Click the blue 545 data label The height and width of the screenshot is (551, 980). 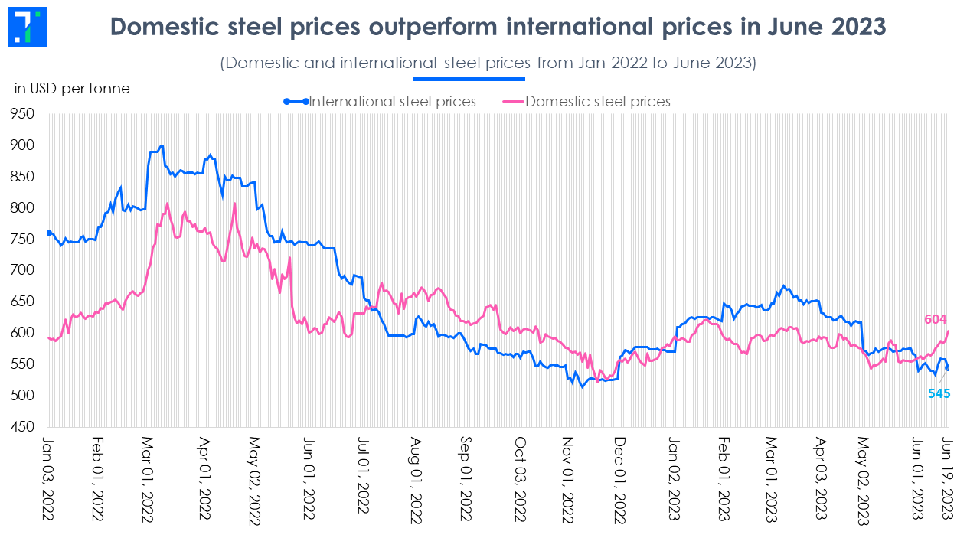939,393
